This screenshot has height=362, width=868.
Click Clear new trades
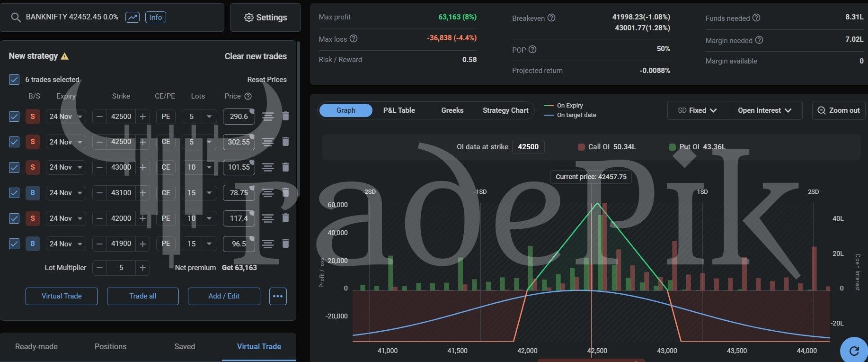[x=256, y=56]
